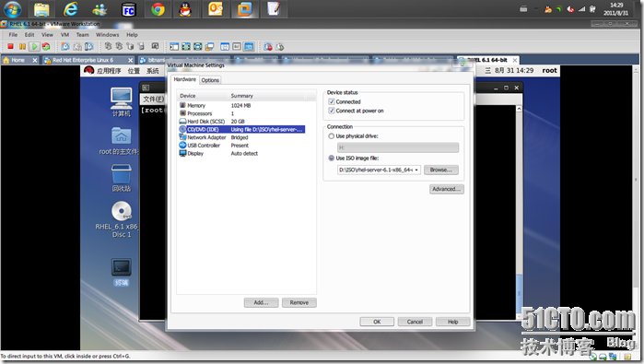The width and height of the screenshot is (644, 364).
Task: Select the Hard Disk (SCSI) row
Action: click(241, 122)
